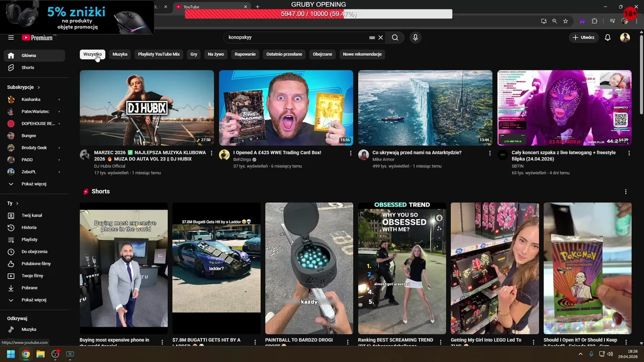Open DJ Hubix video thumbnail
Viewport: 644px width, 362px height.
pyautogui.click(x=147, y=108)
